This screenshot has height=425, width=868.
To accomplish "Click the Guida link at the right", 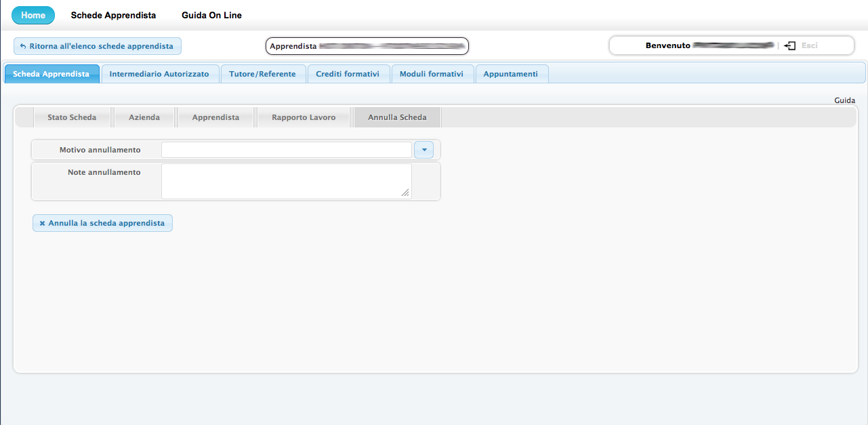I will 844,100.
